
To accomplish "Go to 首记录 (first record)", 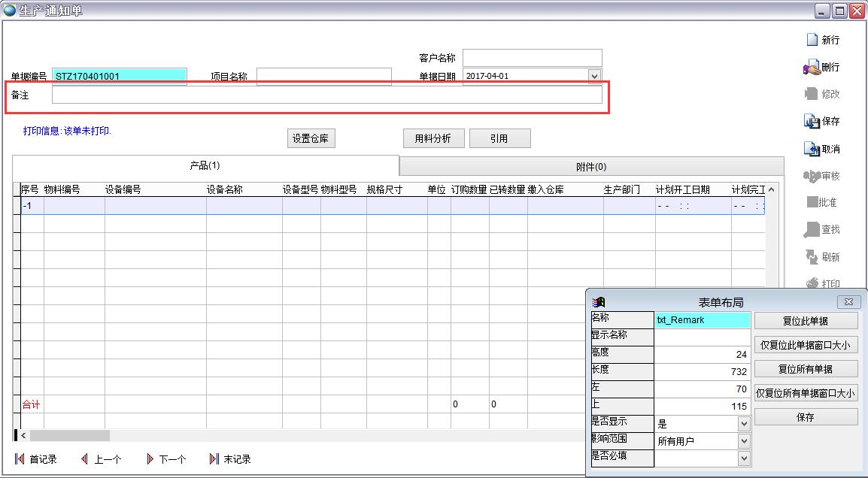I will 20,459.
